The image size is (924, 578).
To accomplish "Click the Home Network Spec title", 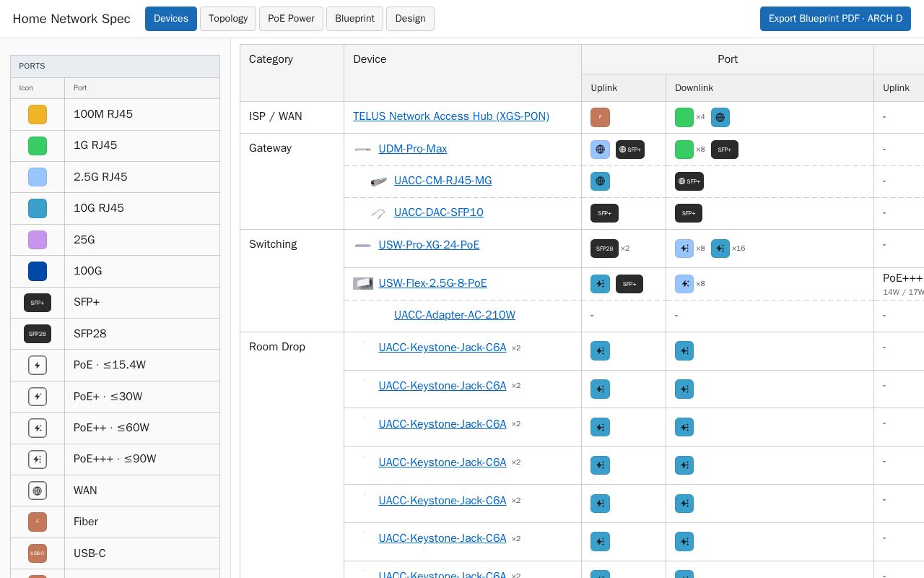I will (71, 19).
